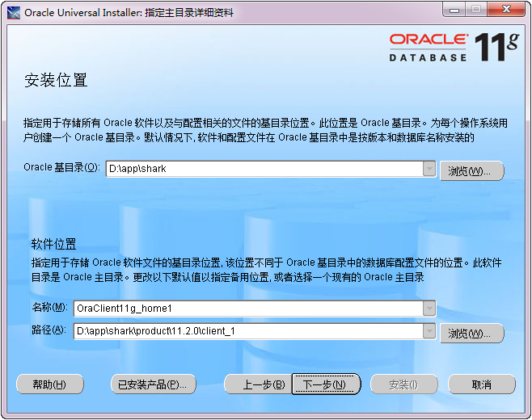
Task: Cancel installation with 取消 button
Action: [x=482, y=384]
